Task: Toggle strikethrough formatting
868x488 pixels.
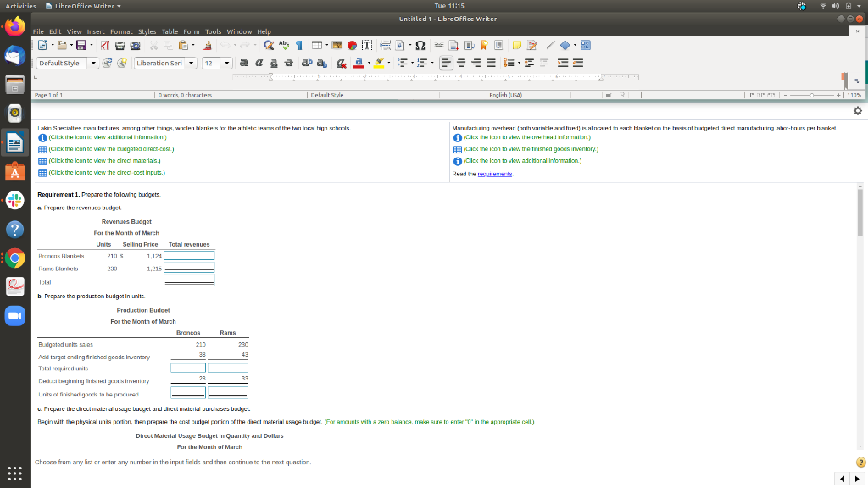Action: coord(288,63)
